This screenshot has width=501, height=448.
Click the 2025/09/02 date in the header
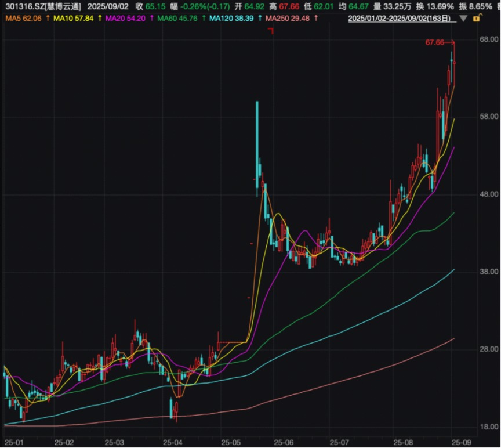click(x=107, y=6)
